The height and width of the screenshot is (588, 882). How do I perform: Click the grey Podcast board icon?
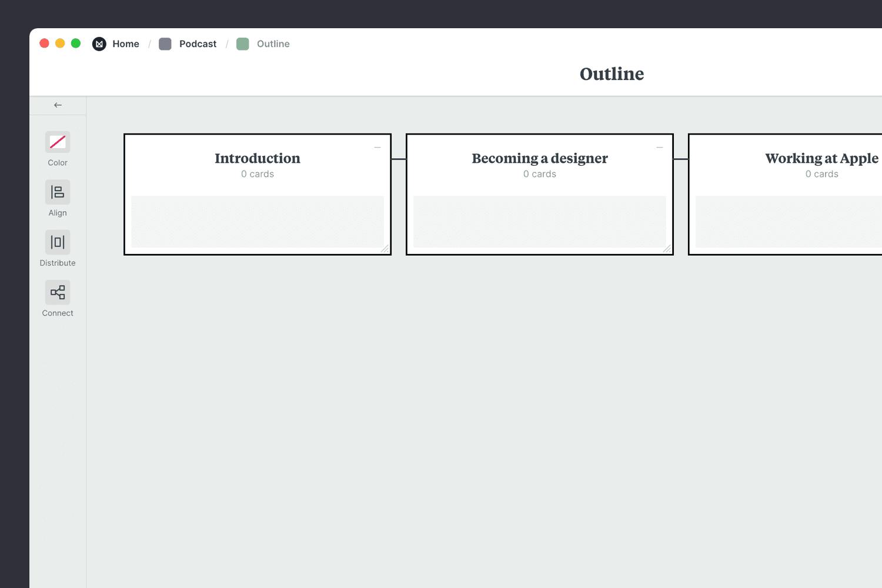[x=165, y=44]
